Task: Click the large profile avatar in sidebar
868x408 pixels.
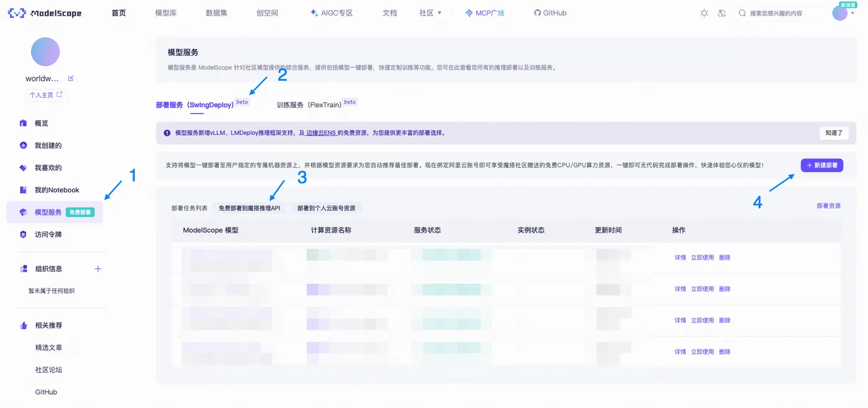Action: pyautogui.click(x=45, y=52)
